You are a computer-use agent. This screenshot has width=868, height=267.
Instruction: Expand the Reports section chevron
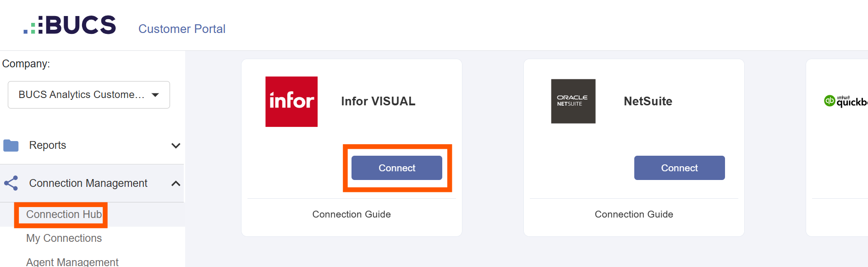(x=176, y=146)
